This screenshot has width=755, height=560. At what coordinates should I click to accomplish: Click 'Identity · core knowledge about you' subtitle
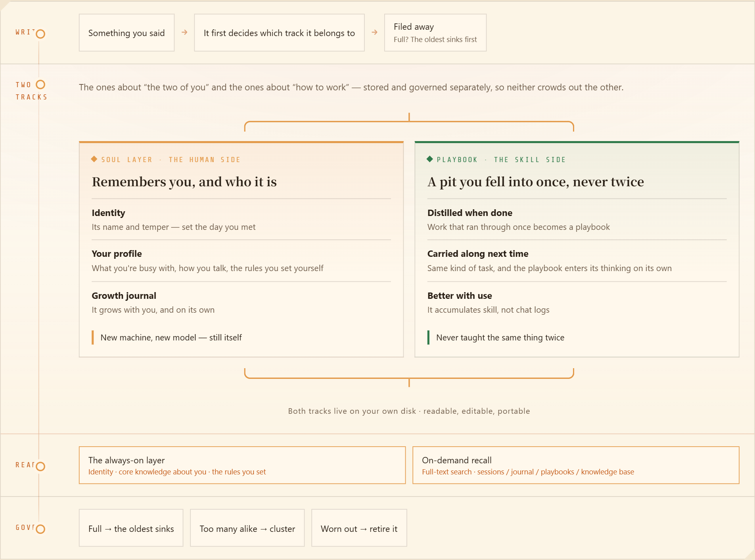(x=177, y=472)
